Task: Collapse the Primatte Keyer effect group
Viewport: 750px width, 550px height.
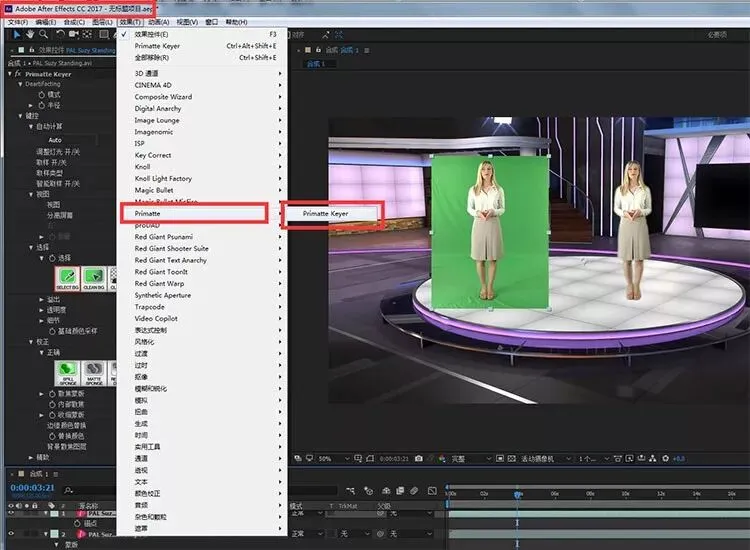Action: coord(8,74)
